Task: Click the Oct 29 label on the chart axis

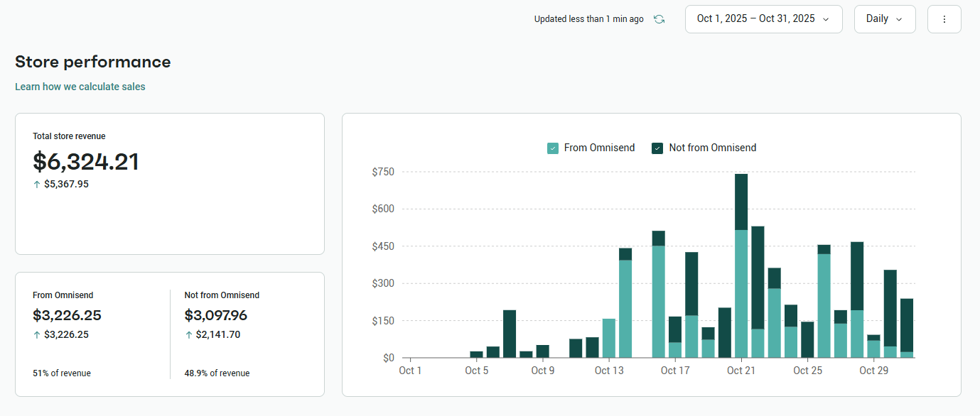Action: [x=873, y=371]
